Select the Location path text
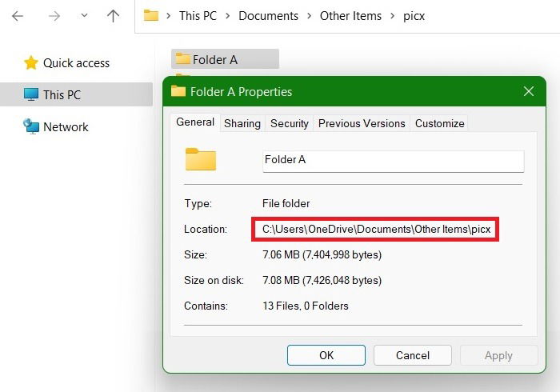 (x=377, y=229)
